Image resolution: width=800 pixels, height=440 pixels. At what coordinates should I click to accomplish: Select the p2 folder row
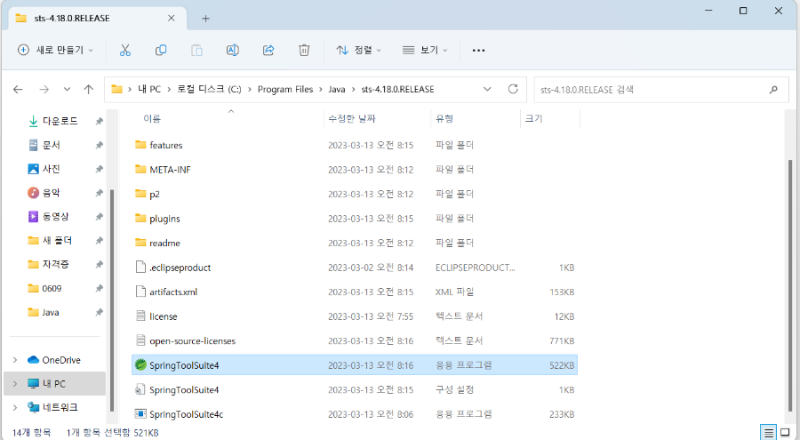(x=355, y=194)
